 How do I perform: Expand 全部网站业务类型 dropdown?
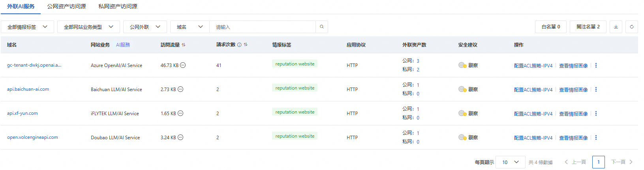point(88,27)
